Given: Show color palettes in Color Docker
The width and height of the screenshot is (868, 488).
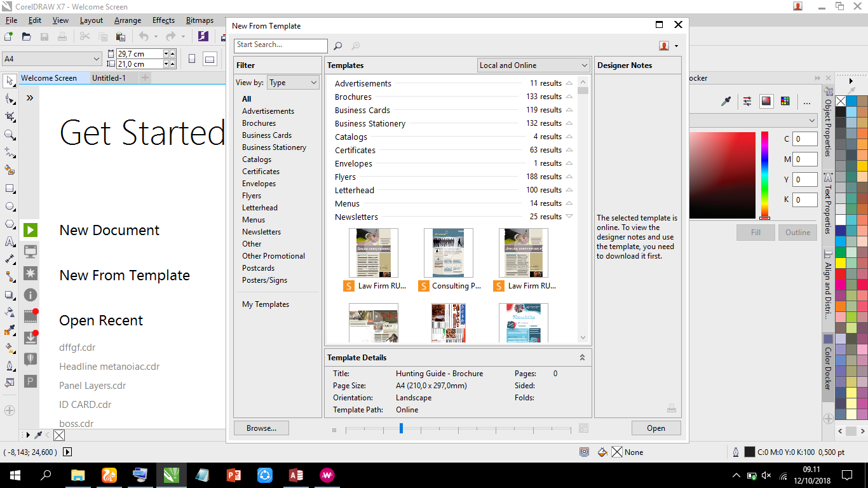Looking at the screenshot, I should [x=785, y=101].
